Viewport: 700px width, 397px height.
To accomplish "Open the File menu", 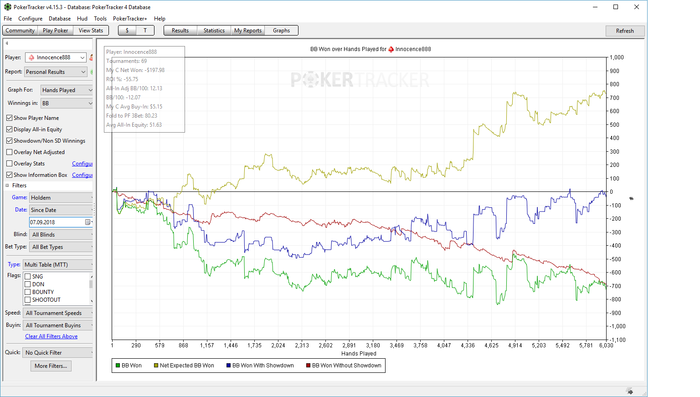I will tap(8, 19).
